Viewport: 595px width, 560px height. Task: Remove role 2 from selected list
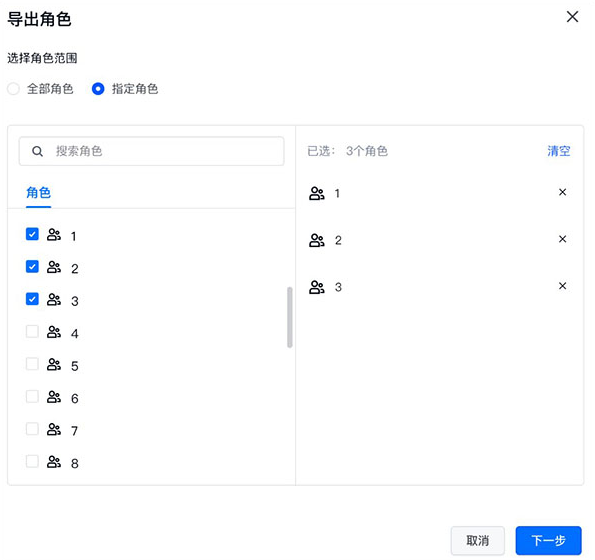coord(562,239)
